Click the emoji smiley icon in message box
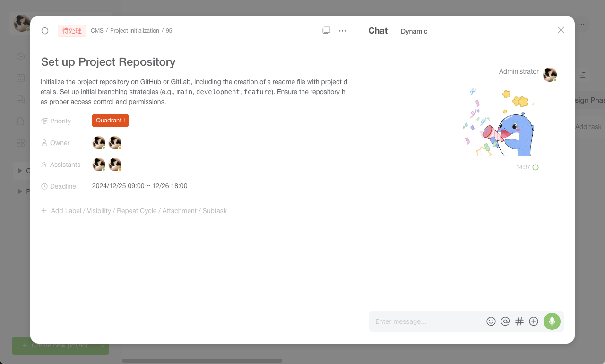 [x=491, y=321]
